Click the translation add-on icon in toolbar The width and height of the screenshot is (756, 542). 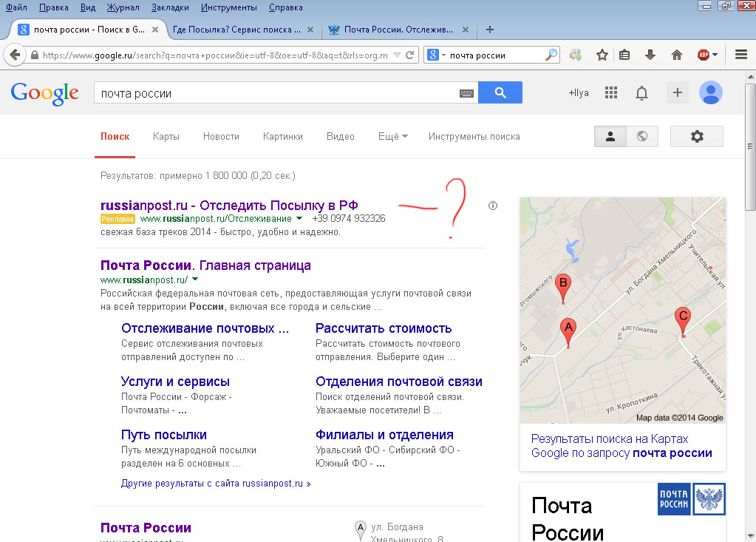click(576, 55)
